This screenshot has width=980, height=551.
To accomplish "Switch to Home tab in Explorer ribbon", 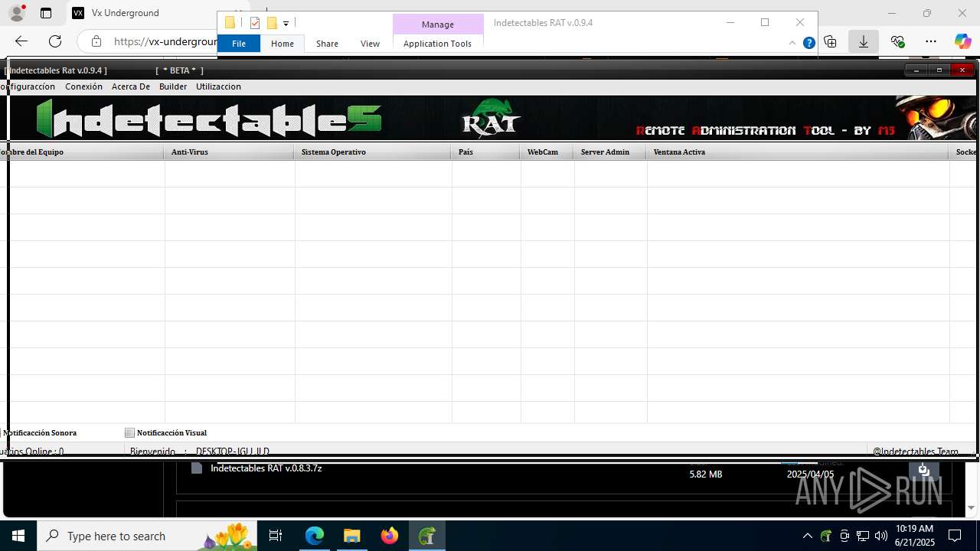I will (283, 44).
